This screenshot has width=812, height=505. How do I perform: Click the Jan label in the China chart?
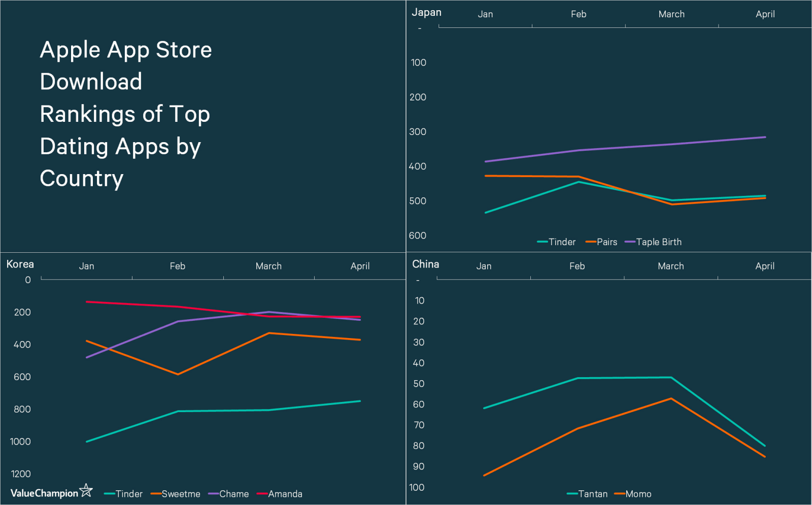[x=484, y=266]
